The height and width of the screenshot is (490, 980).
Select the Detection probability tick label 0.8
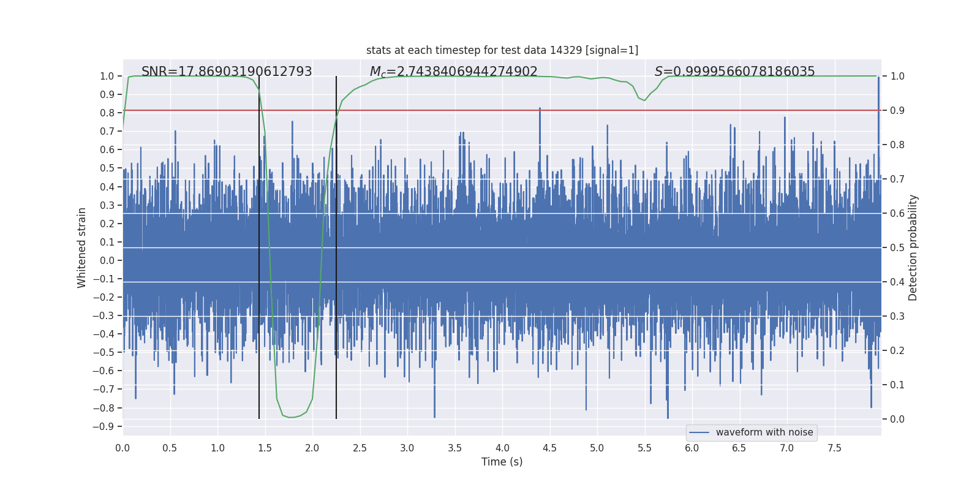point(897,145)
